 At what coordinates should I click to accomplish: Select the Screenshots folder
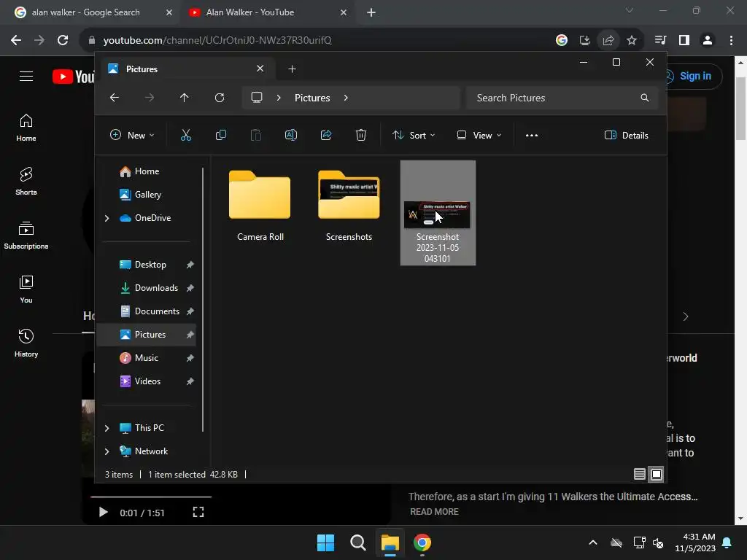tap(349, 206)
